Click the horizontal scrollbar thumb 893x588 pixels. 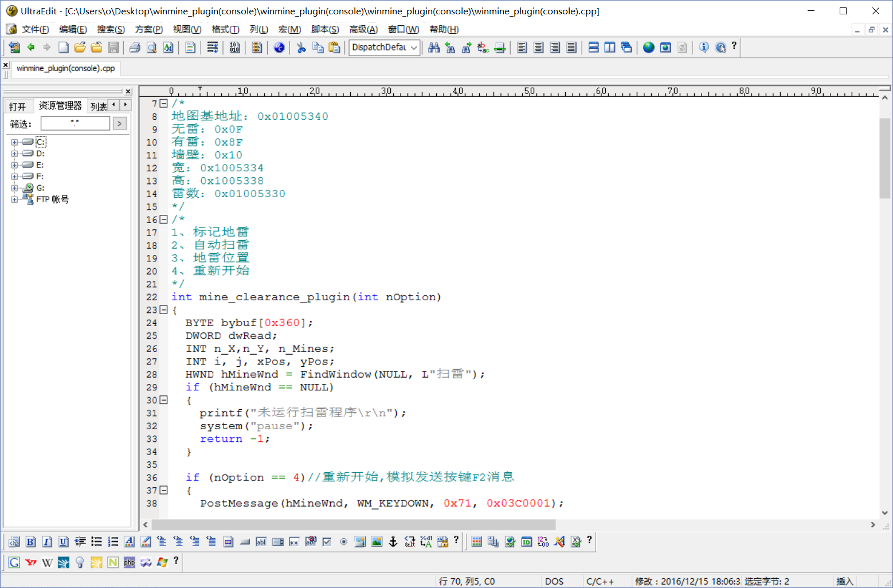(x=354, y=524)
